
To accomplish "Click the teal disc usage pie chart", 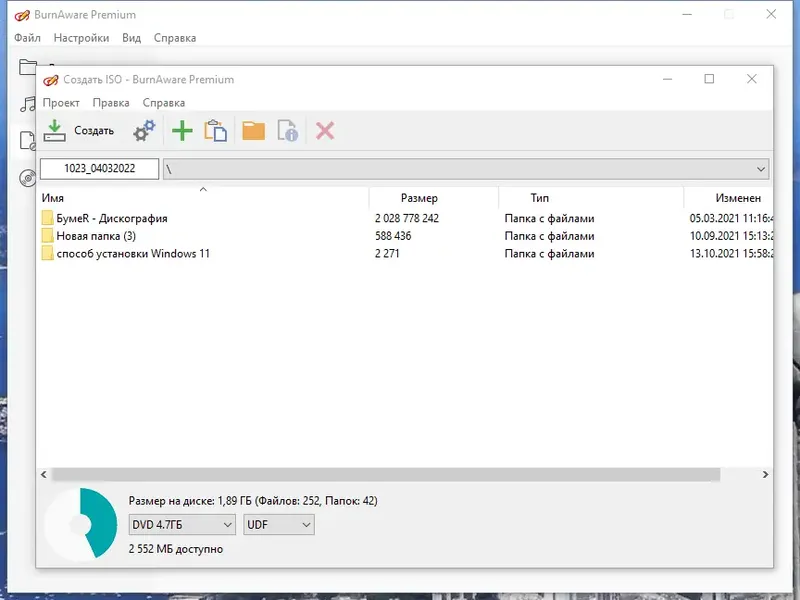I will coord(81,524).
